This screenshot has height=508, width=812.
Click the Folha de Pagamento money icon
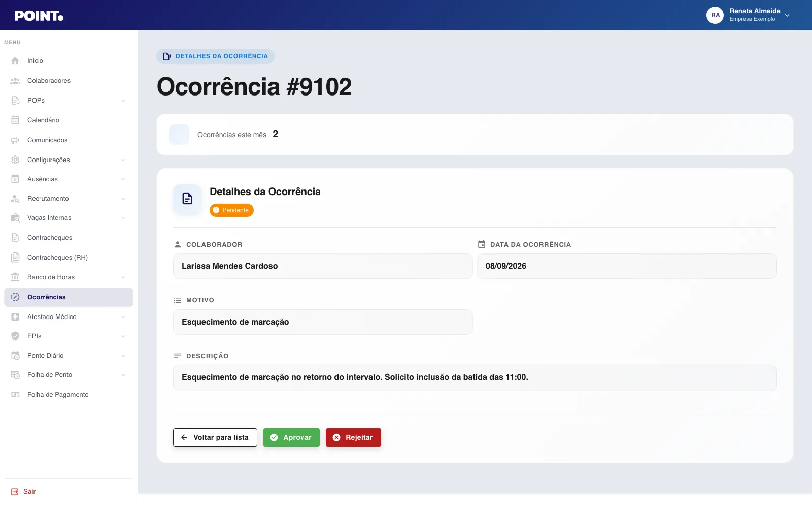[x=15, y=395]
